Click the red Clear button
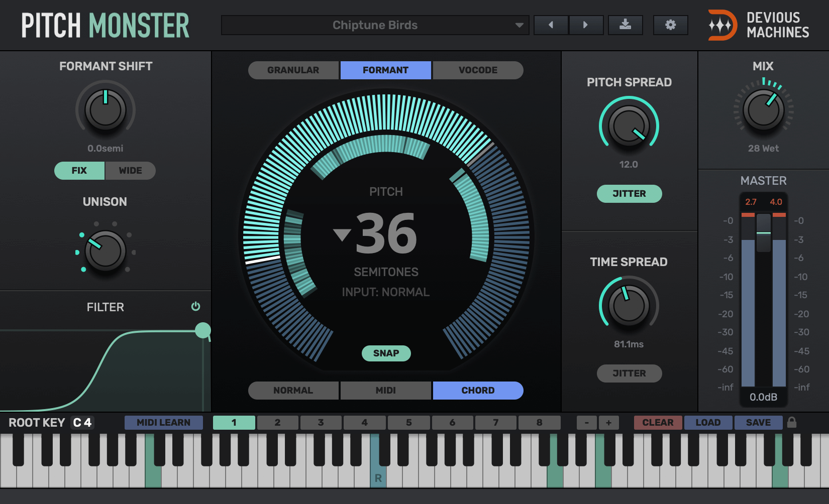The height and width of the screenshot is (504, 829). [x=658, y=423]
